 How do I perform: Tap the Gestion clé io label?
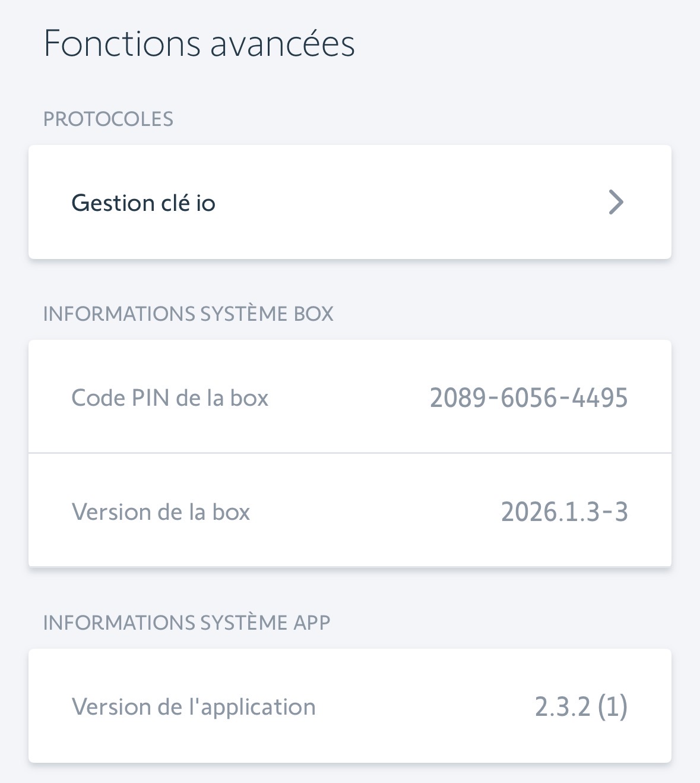coord(143,203)
